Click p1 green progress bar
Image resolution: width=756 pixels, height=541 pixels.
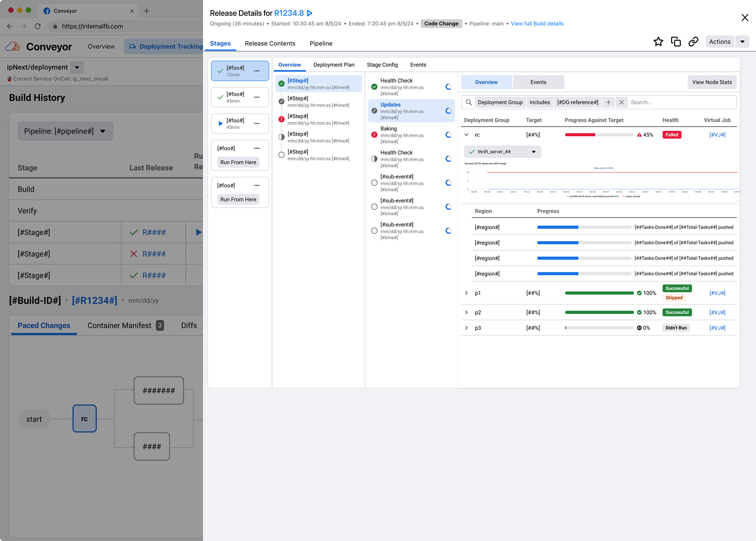click(x=599, y=293)
